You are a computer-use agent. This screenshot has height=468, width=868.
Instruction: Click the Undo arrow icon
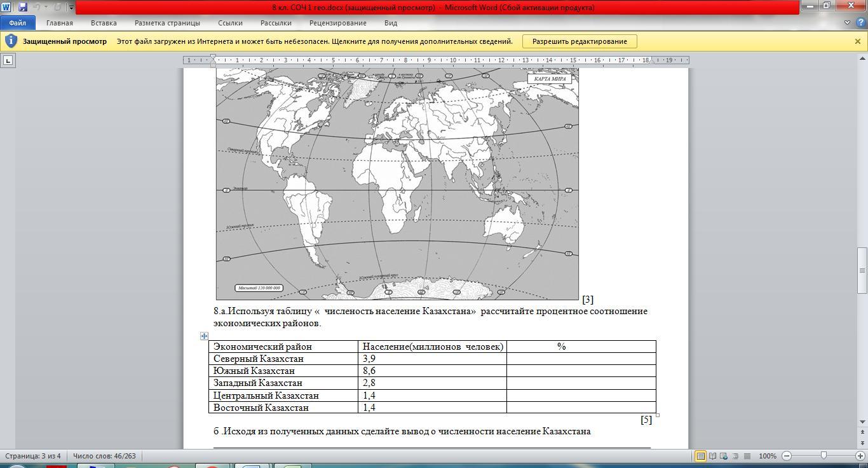(37, 8)
